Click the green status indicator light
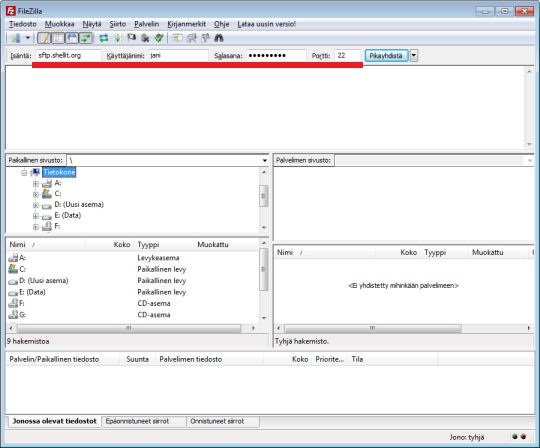Image resolution: width=540 pixels, height=448 pixels. tap(515, 437)
